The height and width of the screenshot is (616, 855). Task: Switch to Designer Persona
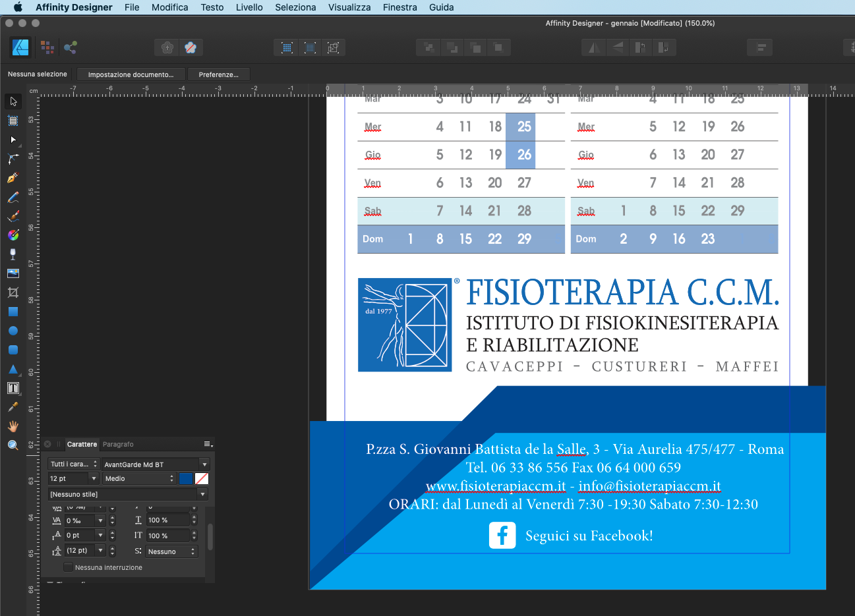click(20, 47)
